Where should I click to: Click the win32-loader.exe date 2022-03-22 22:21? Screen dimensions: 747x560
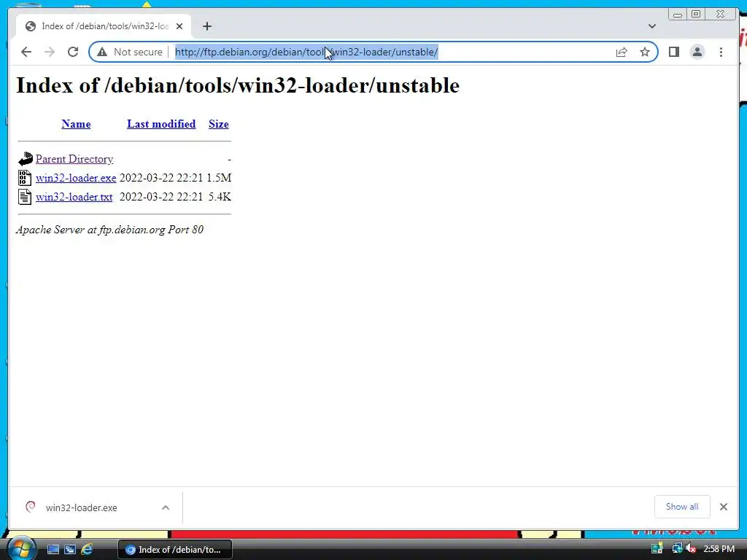click(x=161, y=178)
